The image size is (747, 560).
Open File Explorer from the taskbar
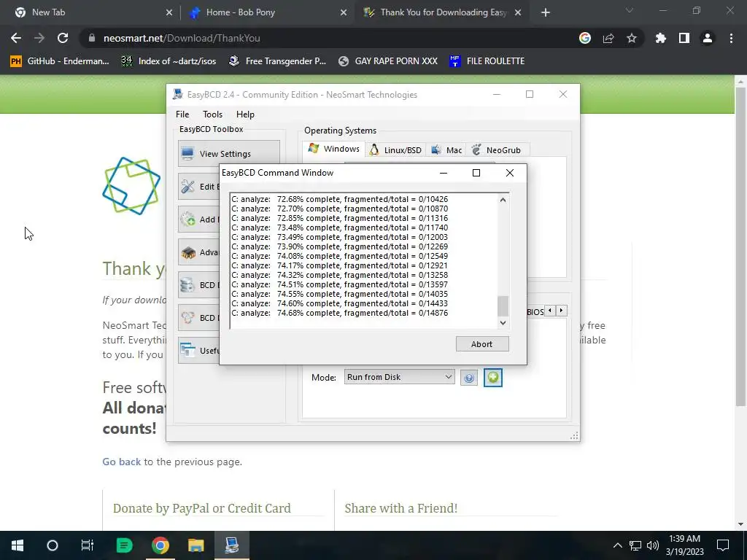[x=196, y=545]
